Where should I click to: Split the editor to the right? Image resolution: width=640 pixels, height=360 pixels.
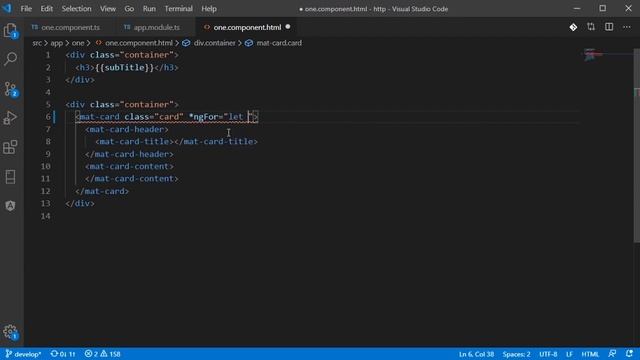(x=609, y=27)
